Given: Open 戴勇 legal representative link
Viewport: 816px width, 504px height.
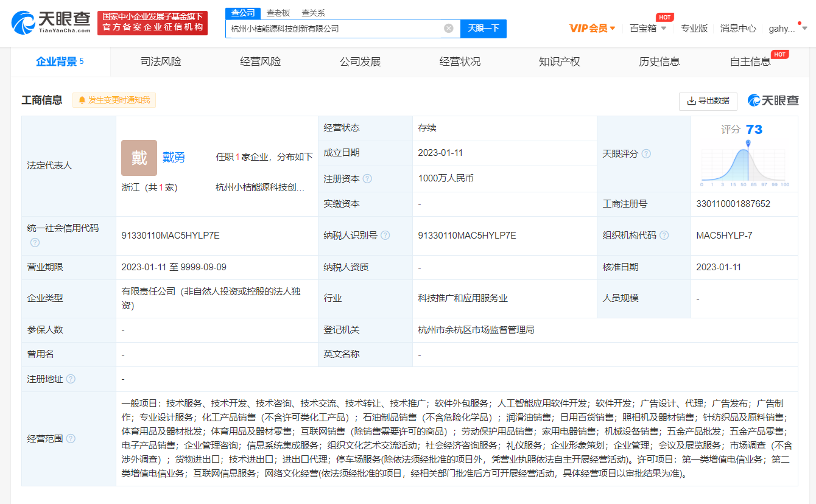Looking at the screenshot, I should click(174, 158).
